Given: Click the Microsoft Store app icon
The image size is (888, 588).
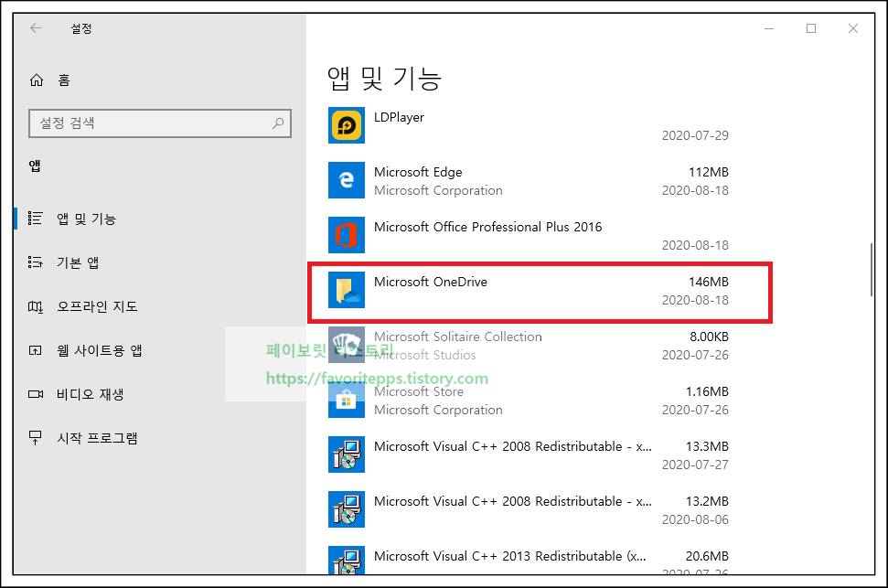Looking at the screenshot, I should (347, 400).
